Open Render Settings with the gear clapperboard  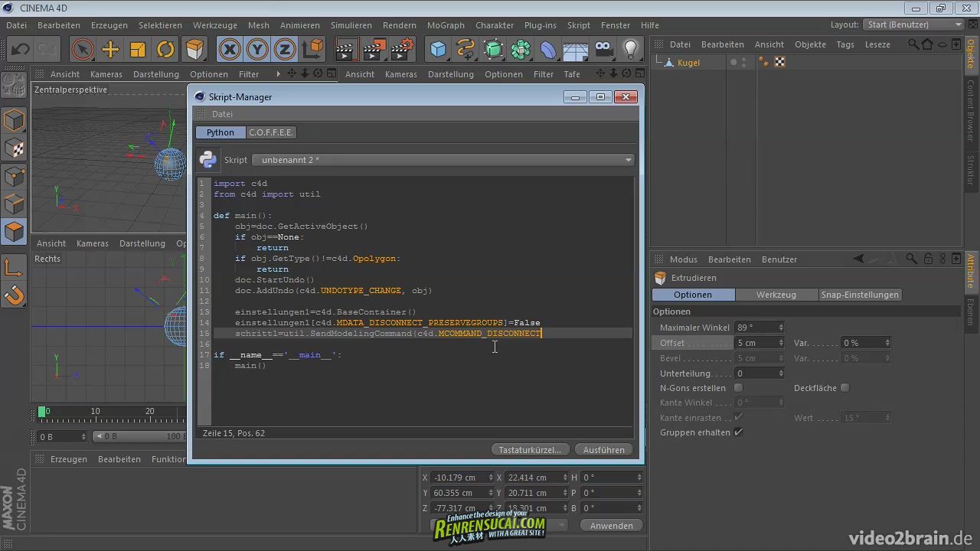[403, 50]
